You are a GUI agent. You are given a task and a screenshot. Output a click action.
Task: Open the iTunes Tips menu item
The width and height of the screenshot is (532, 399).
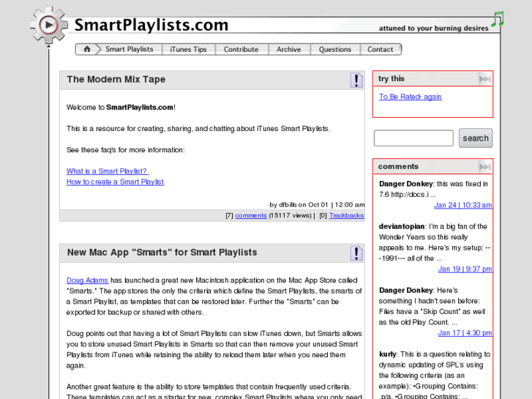pyautogui.click(x=188, y=49)
